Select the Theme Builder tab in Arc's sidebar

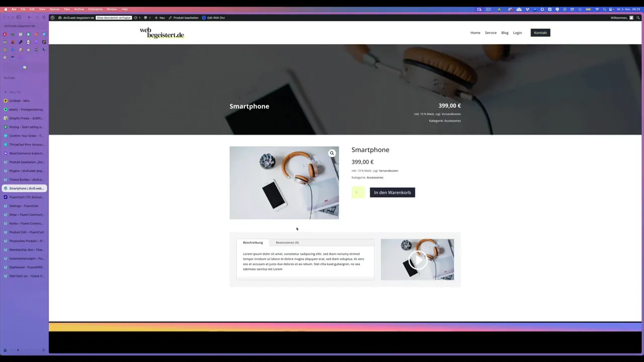pyautogui.click(x=24, y=179)
